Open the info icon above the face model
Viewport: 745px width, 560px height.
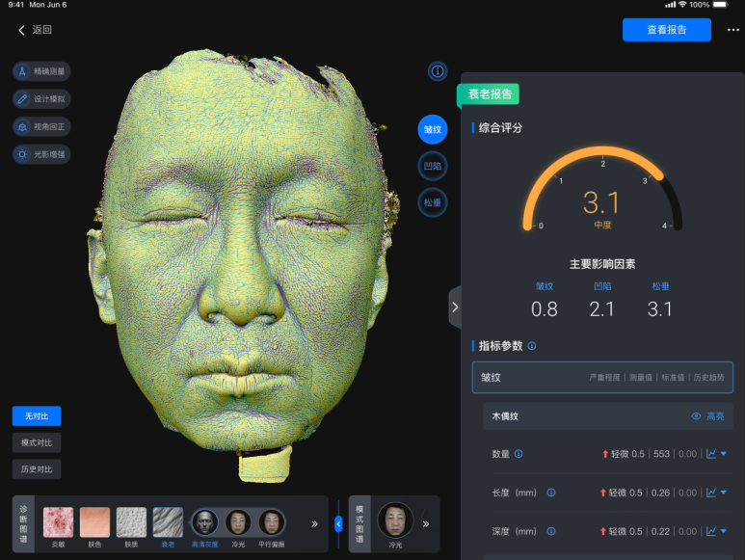click(438, 71)
